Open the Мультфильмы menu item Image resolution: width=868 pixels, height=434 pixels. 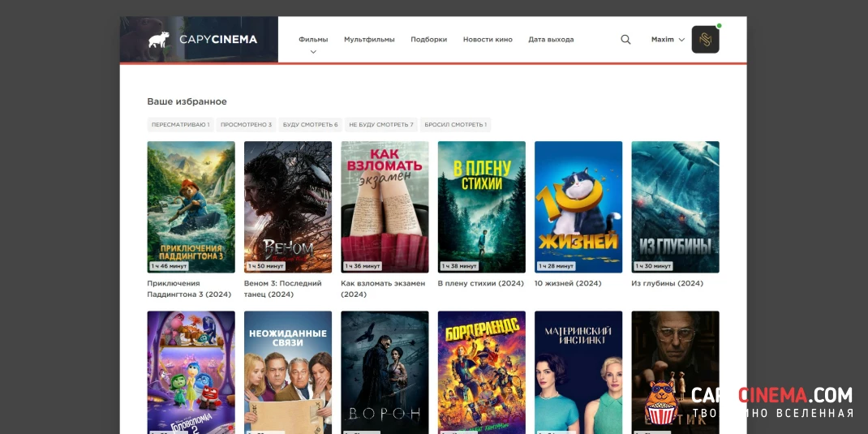click(x=369, y=39)
